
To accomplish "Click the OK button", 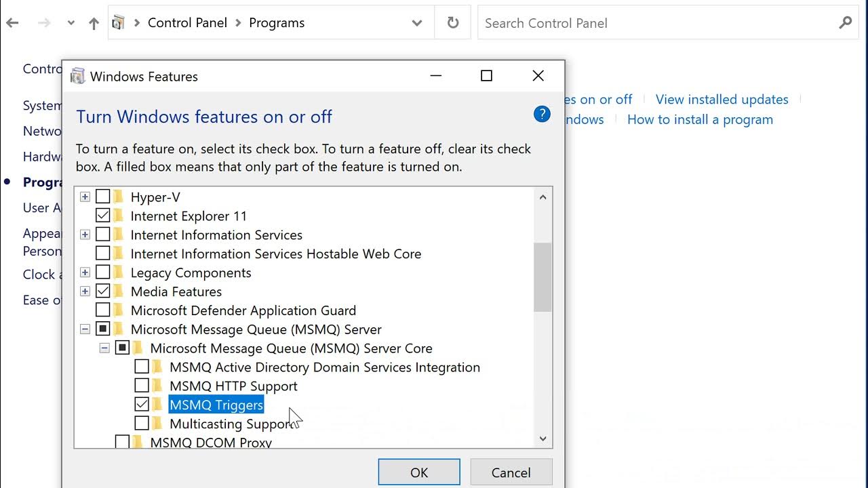I will pos(419,472).
